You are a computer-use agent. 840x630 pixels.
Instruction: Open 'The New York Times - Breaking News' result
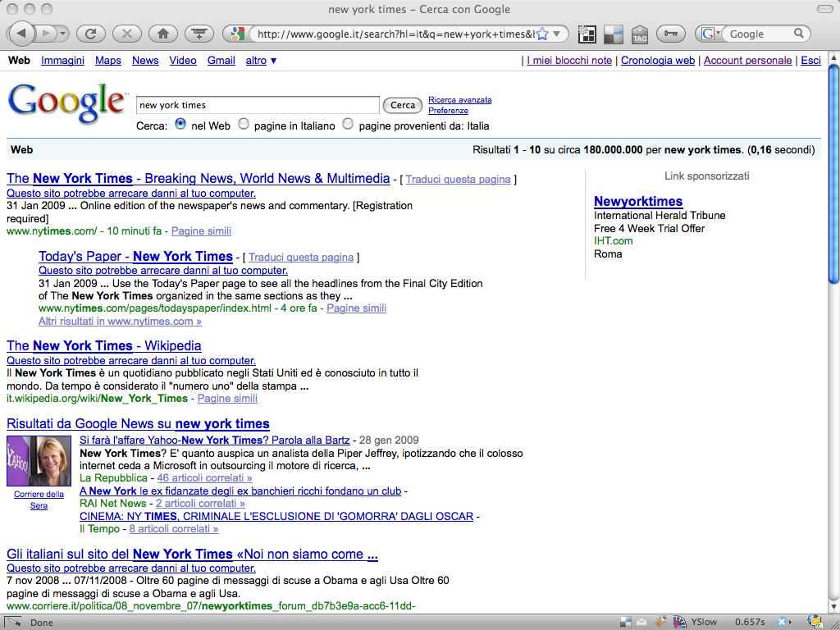(x=199, y=178)
